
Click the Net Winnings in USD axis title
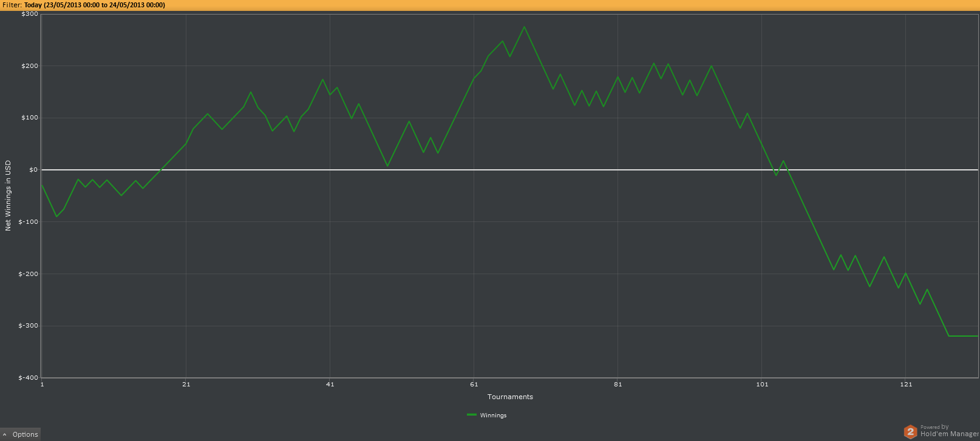pyautogui.click(x=8, y=195)
